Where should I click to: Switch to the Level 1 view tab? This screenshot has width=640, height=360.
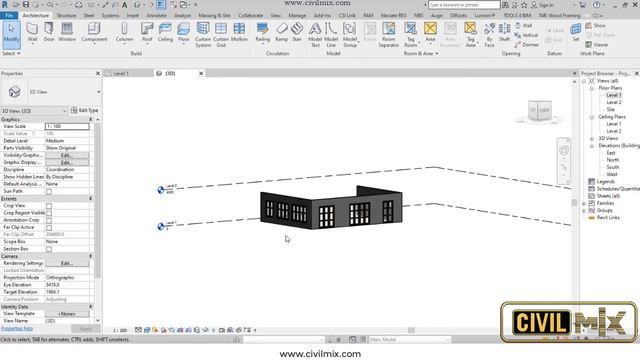(x=121, y=73)
